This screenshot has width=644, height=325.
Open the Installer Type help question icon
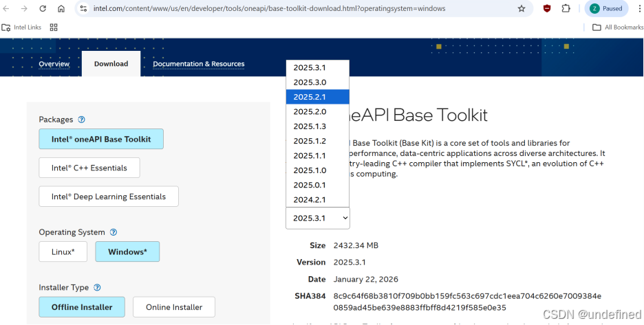click(97, 288)
